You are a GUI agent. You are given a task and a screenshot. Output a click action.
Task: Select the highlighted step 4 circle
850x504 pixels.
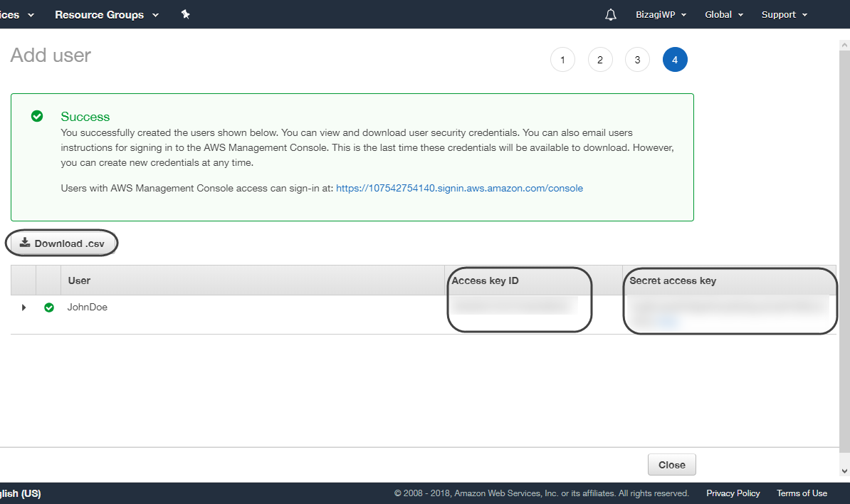coord(674,60)
